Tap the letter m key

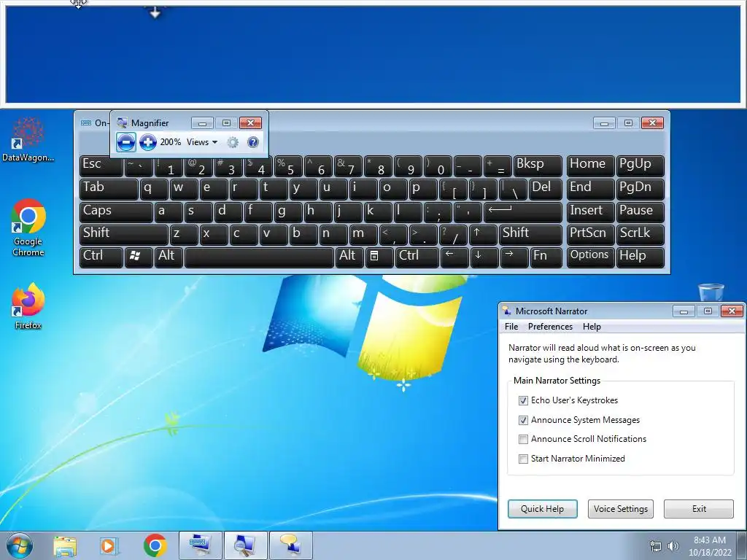pos(364,235)
